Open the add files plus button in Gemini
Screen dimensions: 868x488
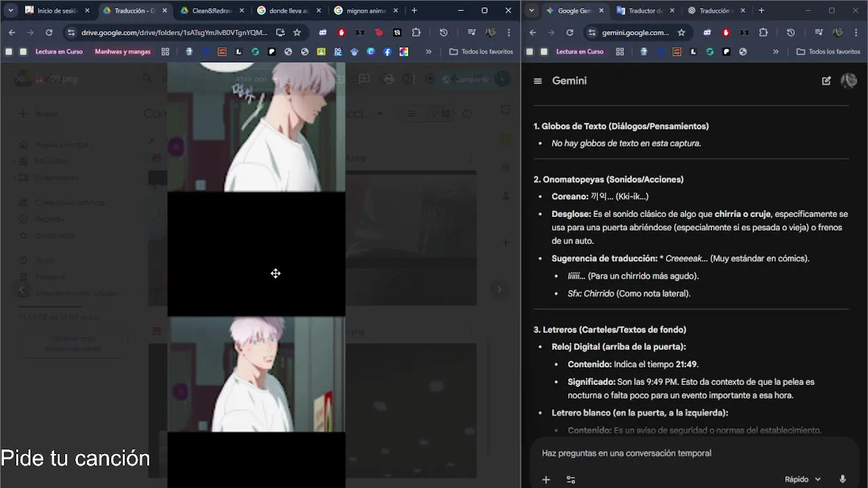[546, 479]
